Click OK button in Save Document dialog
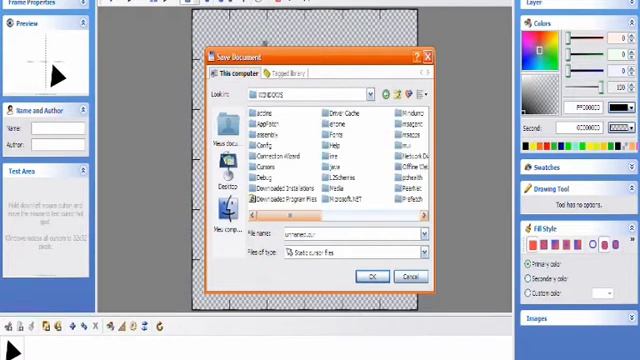Viewport: 640px width, 360px height. point(372,277)
